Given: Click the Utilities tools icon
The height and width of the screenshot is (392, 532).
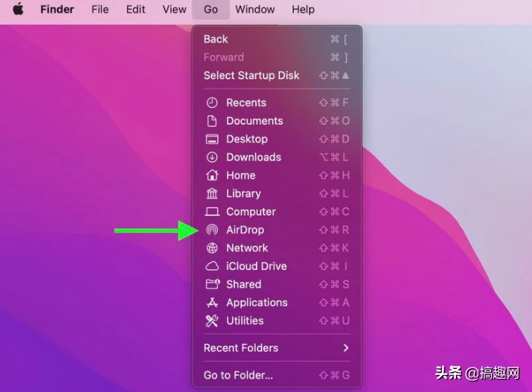Looking at the screenshot, I should pos(212,321).
